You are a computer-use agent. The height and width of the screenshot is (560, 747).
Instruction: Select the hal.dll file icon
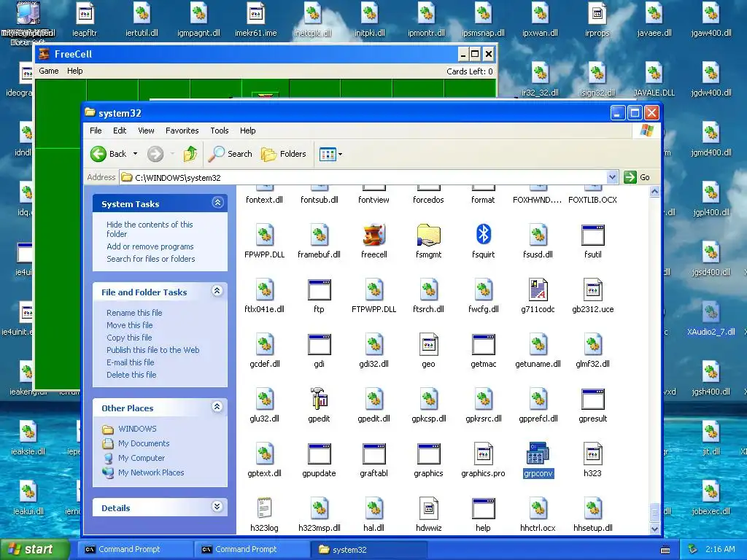click(x=374, y=509)
